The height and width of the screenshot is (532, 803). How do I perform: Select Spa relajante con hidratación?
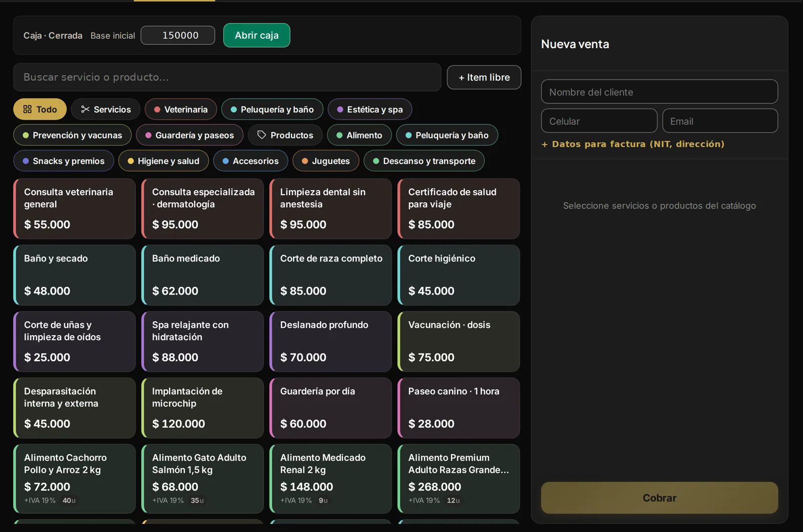point(202,341)
